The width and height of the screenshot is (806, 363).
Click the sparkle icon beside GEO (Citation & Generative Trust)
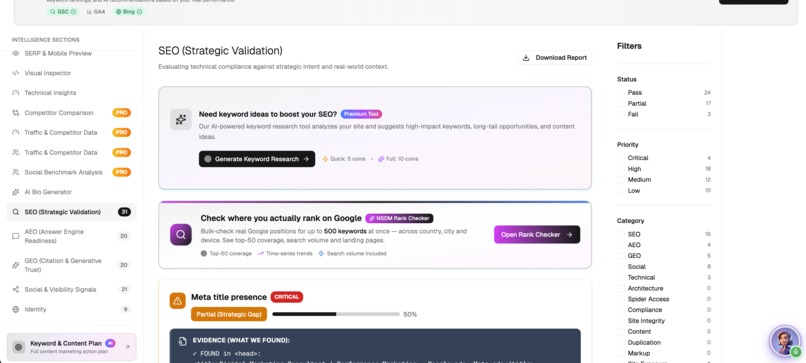[15, 265]
